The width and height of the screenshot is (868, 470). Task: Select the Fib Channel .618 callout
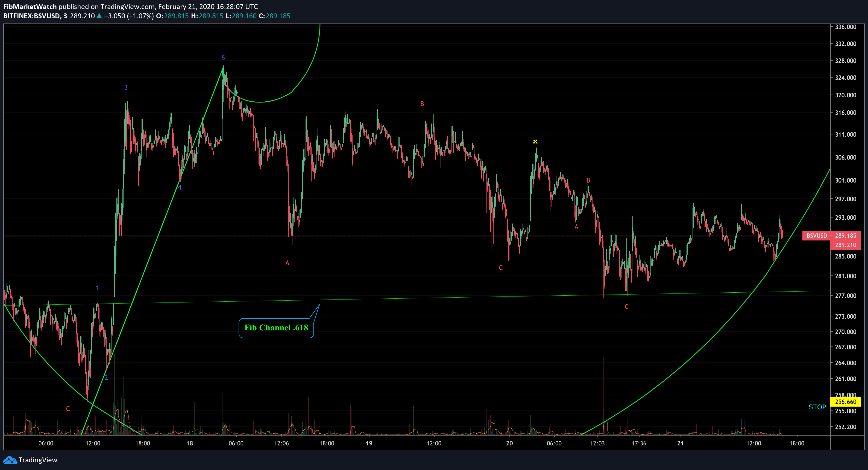tap(276, 328)
